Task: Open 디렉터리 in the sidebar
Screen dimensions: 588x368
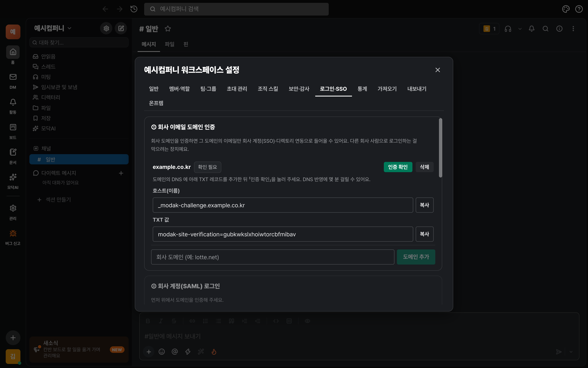Action: [x=79, y=97]
